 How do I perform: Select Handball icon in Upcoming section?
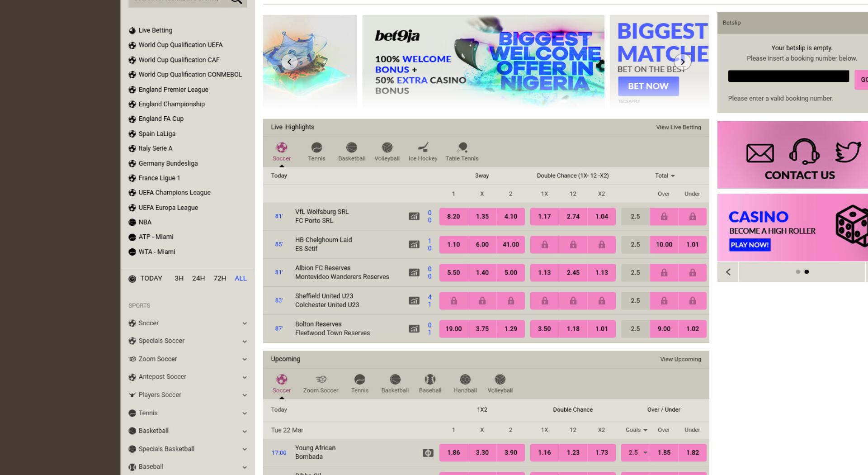[x=465, y=379]
